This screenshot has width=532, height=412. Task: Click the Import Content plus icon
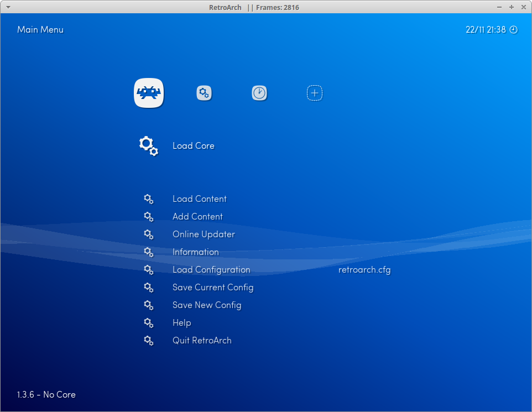pos(314,93)
